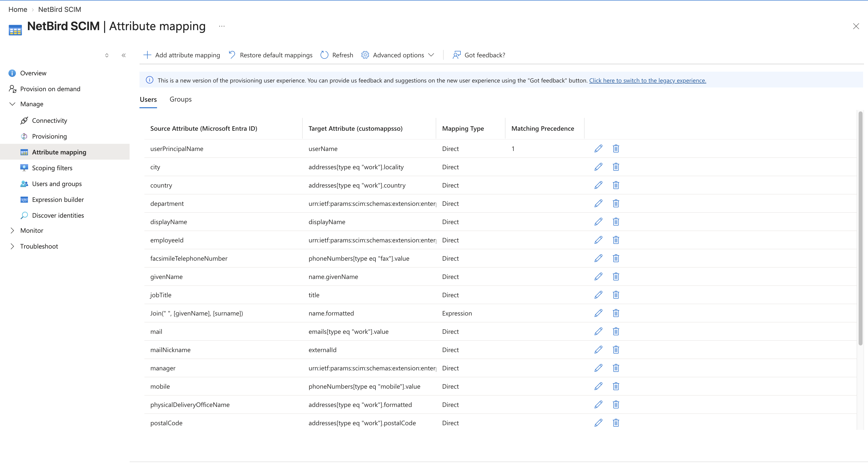Viewport: 868px width, 466px height.
Task: Click the vertical scrollbar of mappings table
Action: coord(860,228)
